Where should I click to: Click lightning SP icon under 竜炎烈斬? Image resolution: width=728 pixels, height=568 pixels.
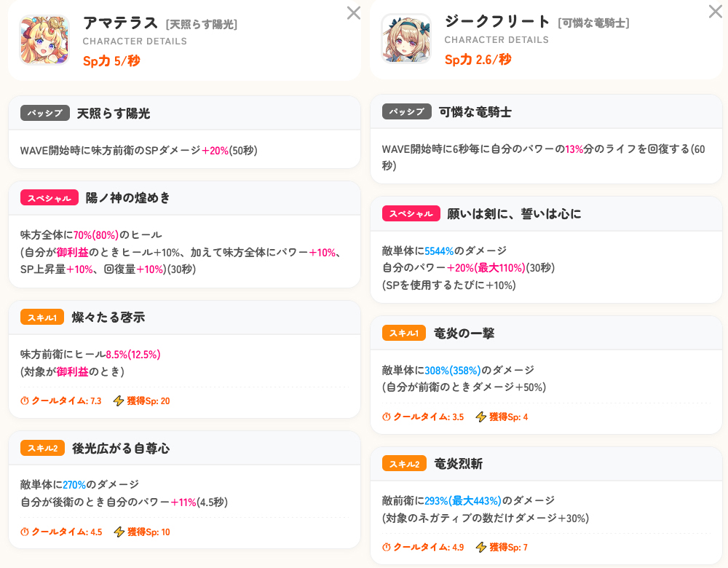pyautogui.click(x=480, y=547)
